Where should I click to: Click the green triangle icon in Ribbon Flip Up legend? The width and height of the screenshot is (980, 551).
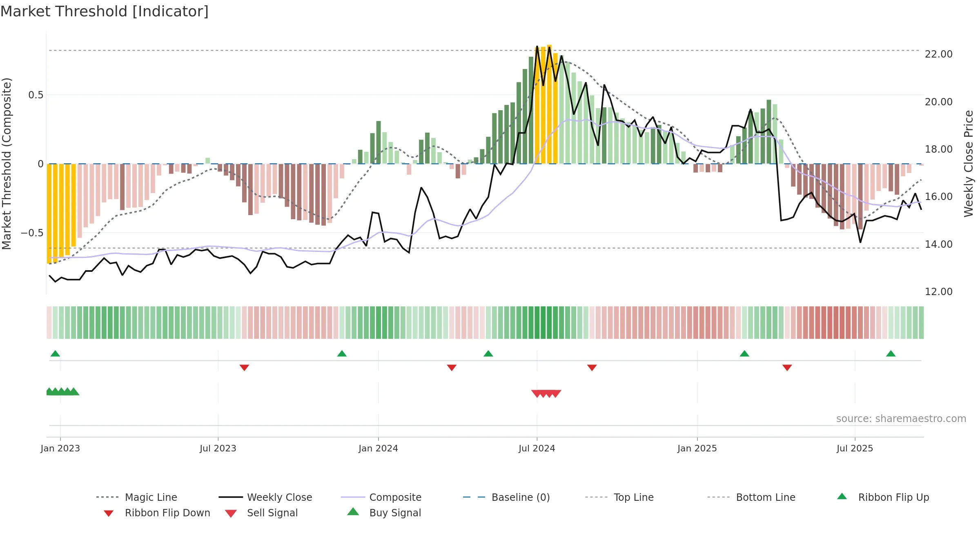pos(842,496)
